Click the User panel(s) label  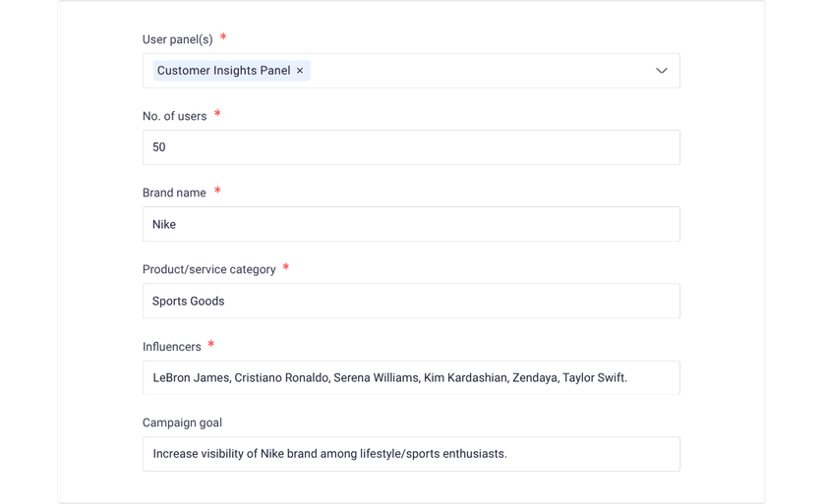[177, 39]
